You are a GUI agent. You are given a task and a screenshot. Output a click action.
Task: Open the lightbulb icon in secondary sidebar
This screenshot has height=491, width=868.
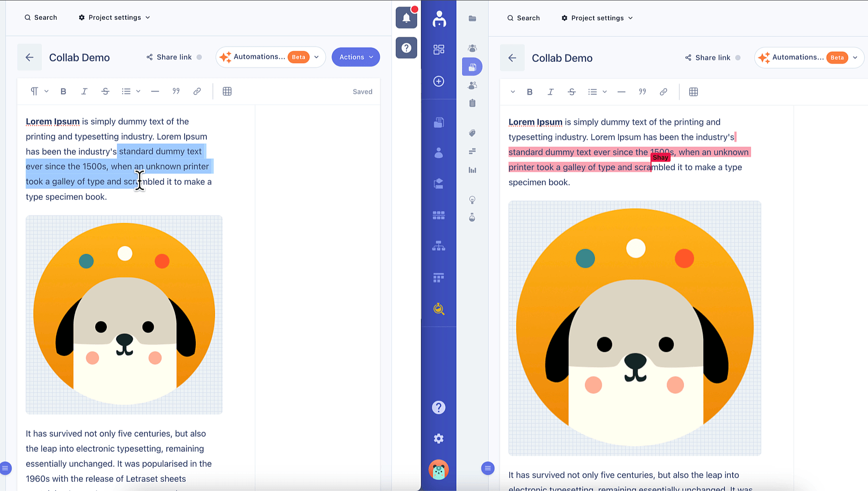click(472, 200)
